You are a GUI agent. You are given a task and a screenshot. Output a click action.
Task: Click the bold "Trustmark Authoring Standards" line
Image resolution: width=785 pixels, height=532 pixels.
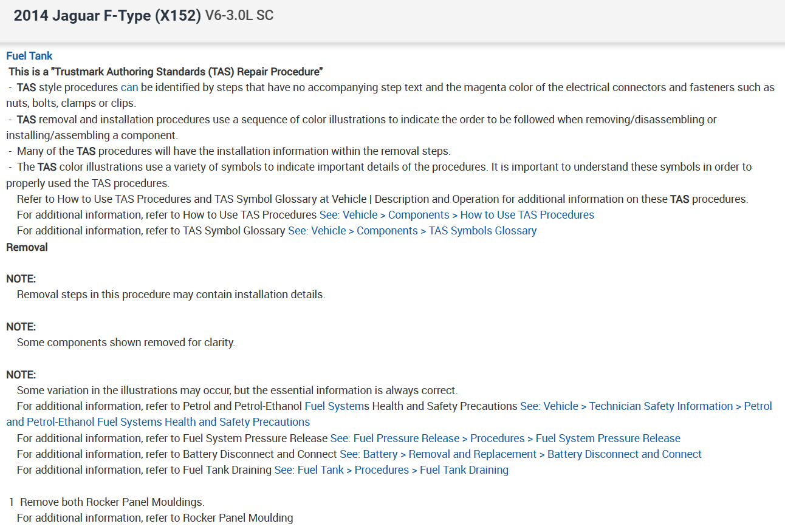[x=165, y=72]
